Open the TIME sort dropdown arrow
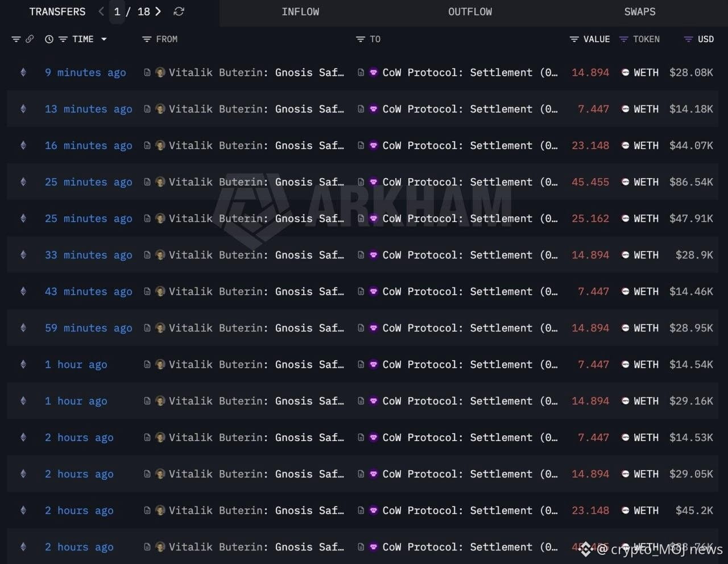This screenshot has height=564, width=728. [x=104, y=39]
